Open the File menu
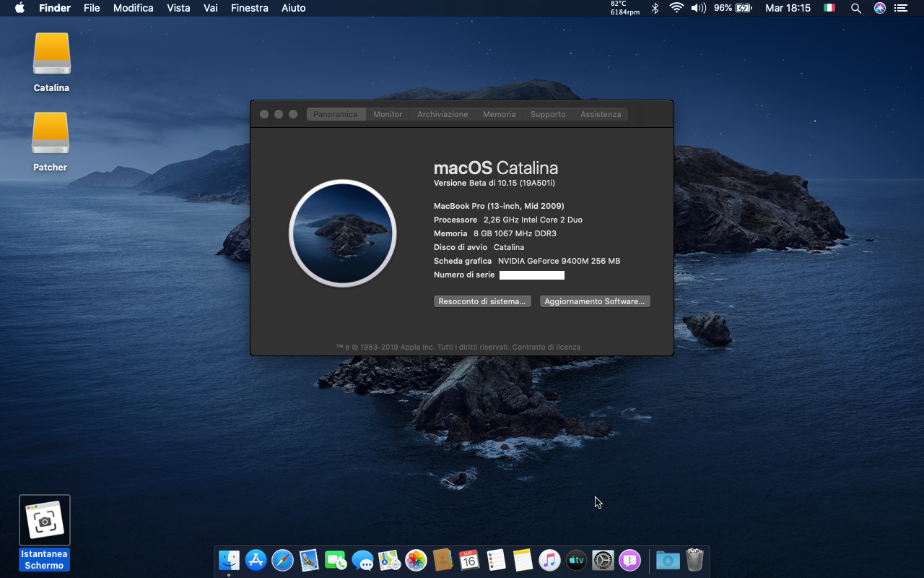Screen dimensions: 924x578 (x=92, y=8)
